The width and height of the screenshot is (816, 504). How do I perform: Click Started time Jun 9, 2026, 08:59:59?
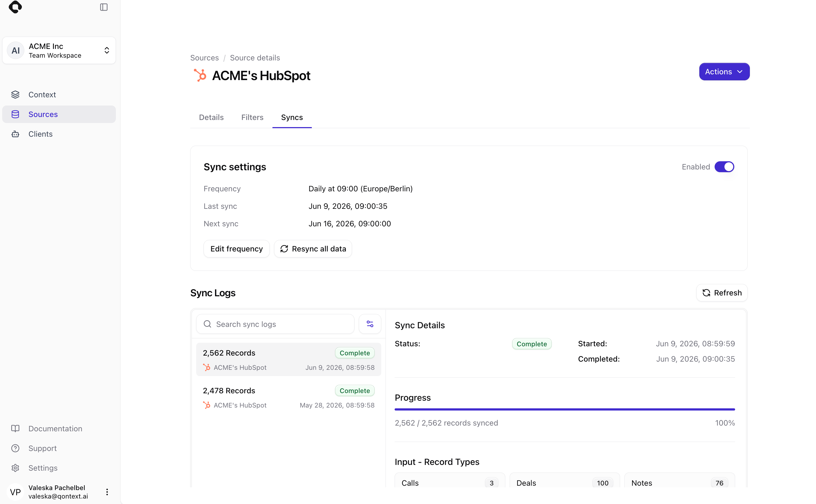(695, 344)
